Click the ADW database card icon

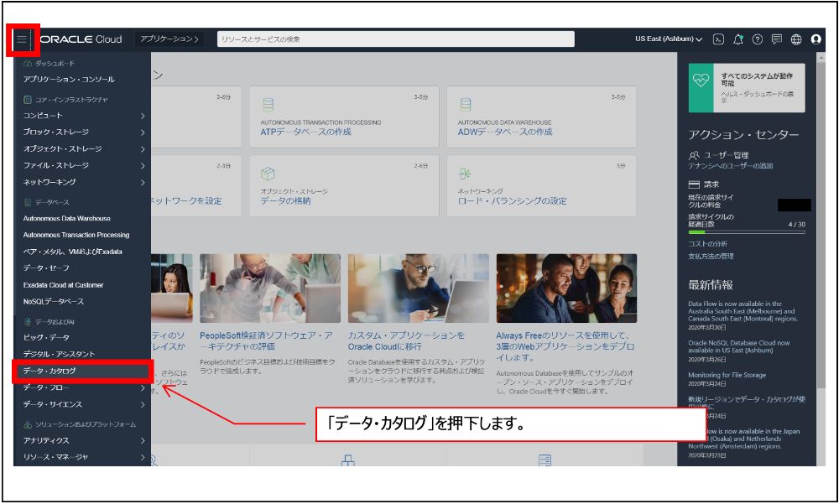click(466, 104)
